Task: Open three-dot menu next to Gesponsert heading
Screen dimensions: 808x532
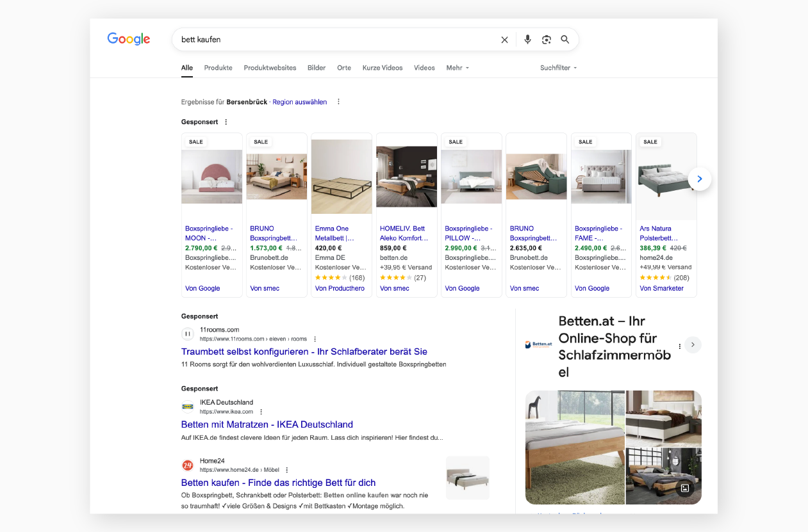Action: coord(226,122)
